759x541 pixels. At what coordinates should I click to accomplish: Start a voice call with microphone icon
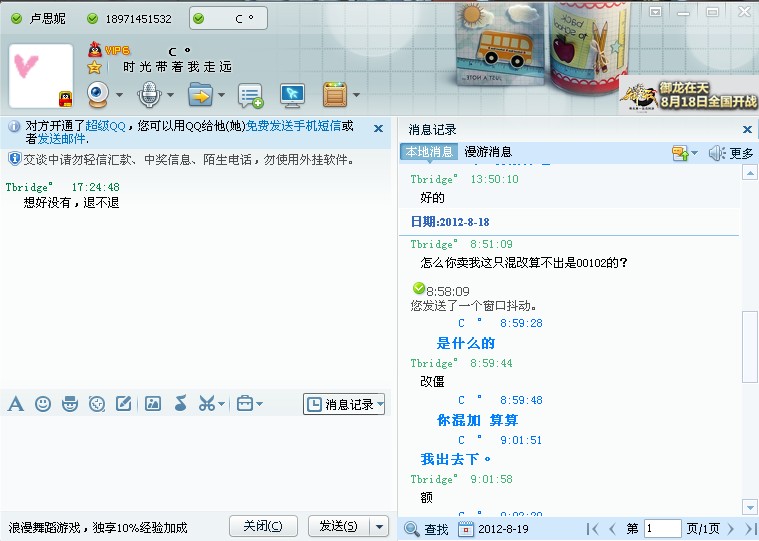149,95
